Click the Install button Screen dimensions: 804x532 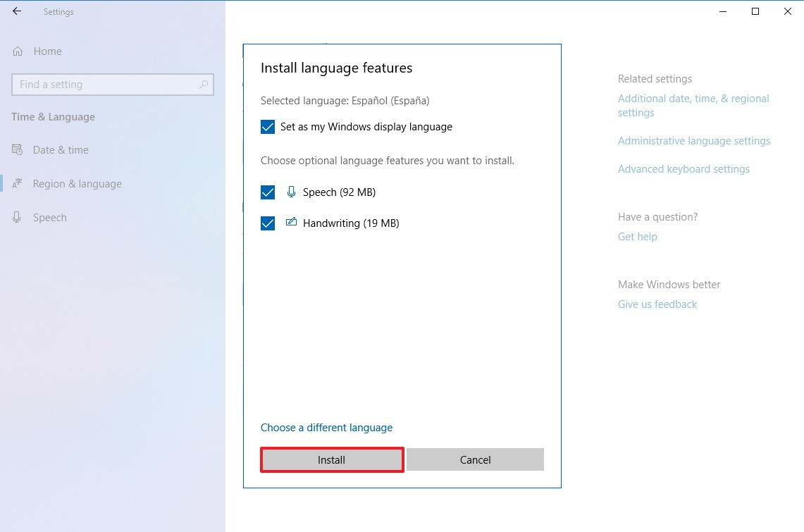pos(332,459)
